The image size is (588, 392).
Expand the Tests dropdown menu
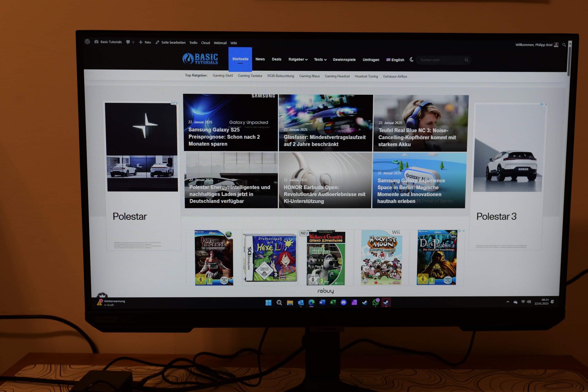[x=320, y=60]
